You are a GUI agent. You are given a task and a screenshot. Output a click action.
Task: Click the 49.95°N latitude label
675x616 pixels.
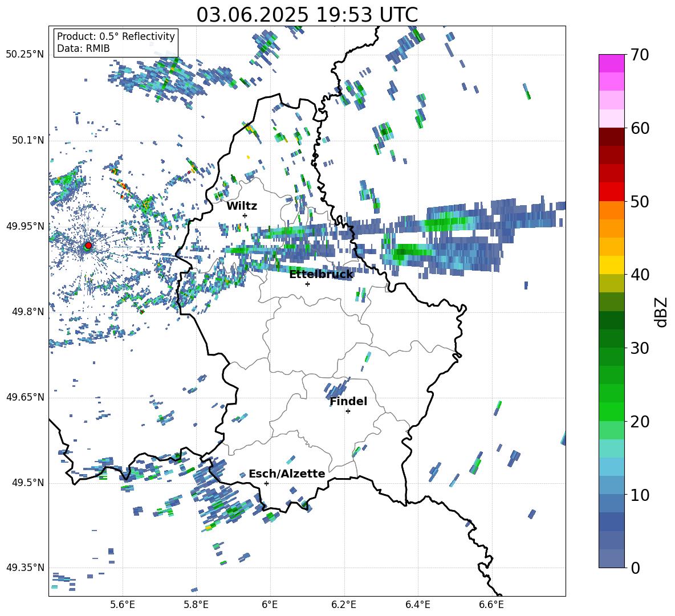click(25, 226)
